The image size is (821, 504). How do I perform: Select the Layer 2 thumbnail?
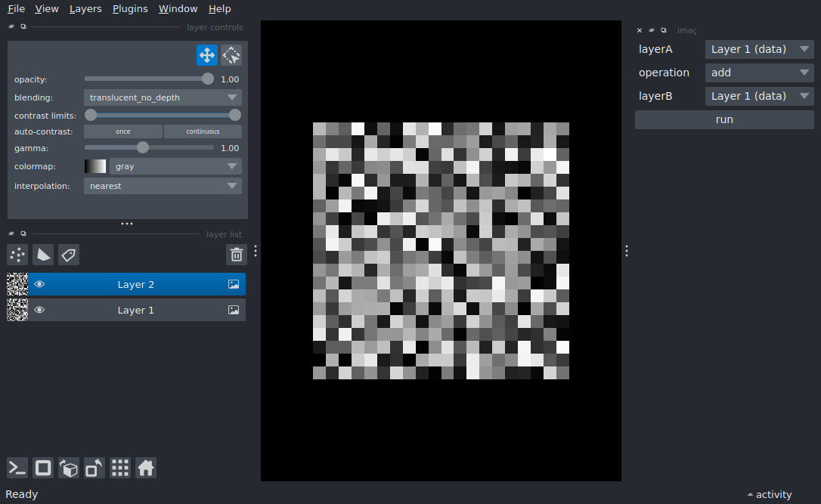click(17, 284)
